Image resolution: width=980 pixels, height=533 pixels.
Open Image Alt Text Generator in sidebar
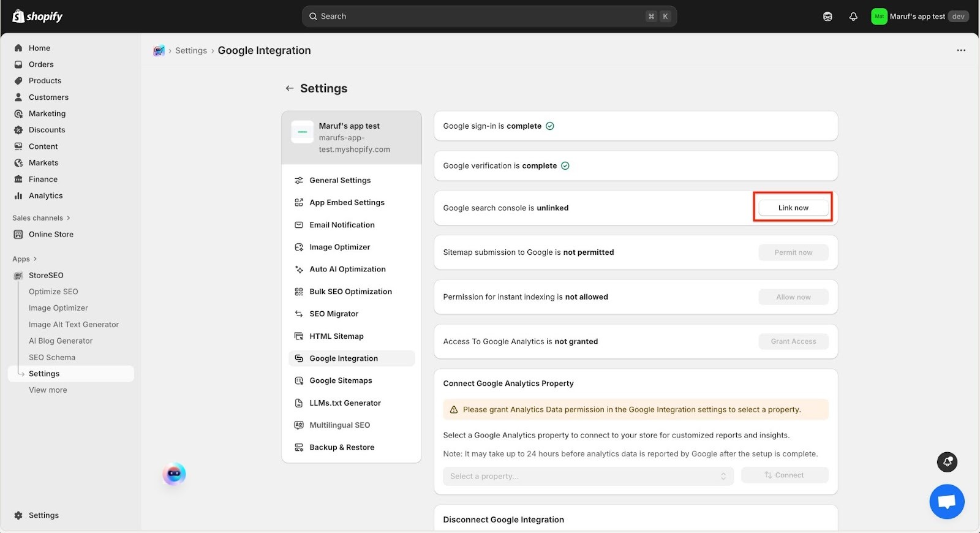pos(73,325)
